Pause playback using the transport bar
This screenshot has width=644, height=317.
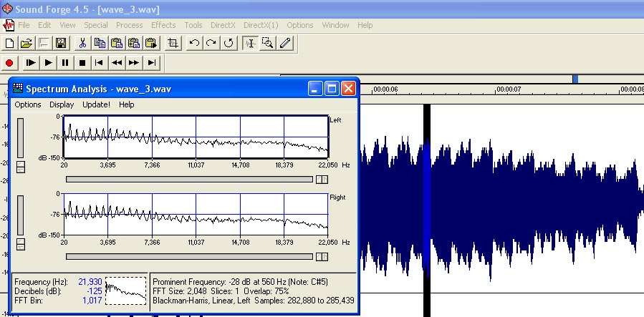[65, 63]
